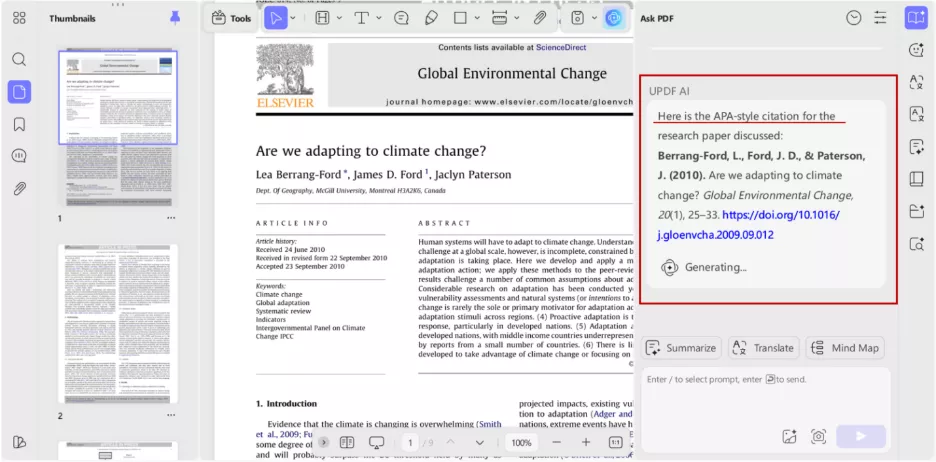
Task: Toggle the pin for Thumbnails panel
Action: [175, 18]
